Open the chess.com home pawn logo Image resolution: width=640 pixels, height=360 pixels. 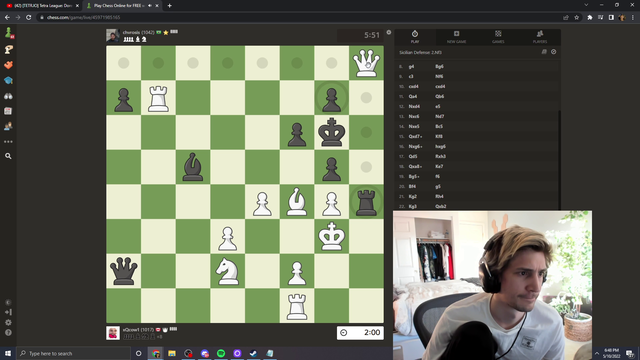[8, 33]
